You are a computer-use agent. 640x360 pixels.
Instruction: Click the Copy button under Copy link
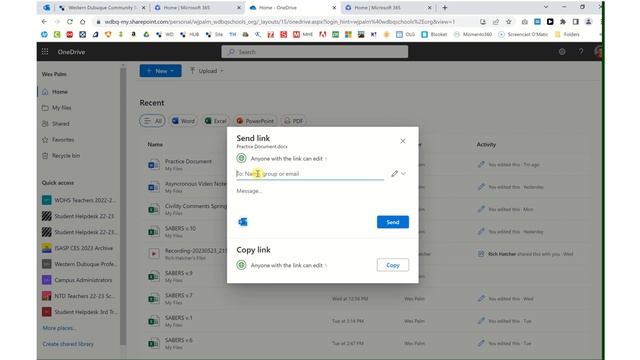393,265
